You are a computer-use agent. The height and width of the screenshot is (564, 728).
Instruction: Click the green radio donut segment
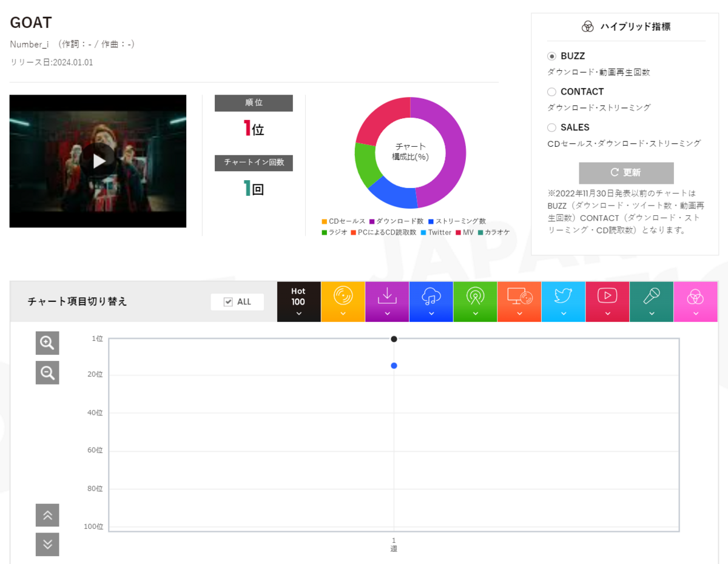point(365,164)
